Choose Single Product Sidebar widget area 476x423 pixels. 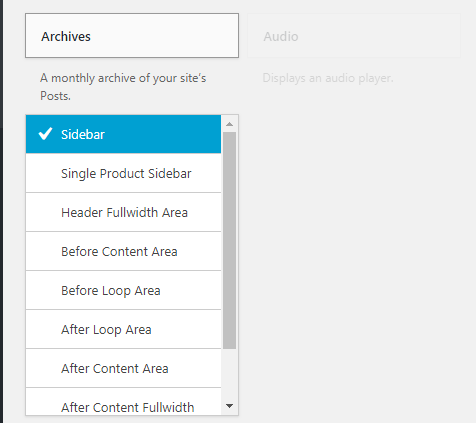coord(123,173)
